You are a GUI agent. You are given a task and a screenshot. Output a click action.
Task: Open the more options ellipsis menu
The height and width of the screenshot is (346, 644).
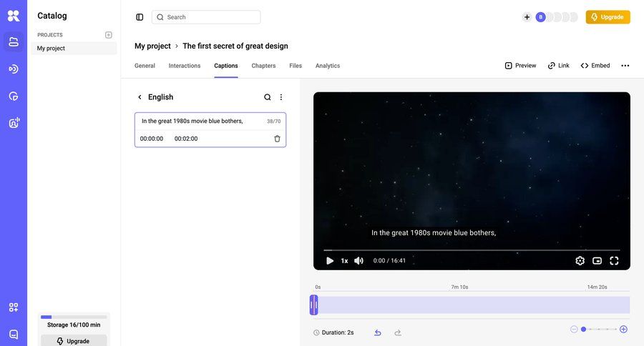[625, 66]
